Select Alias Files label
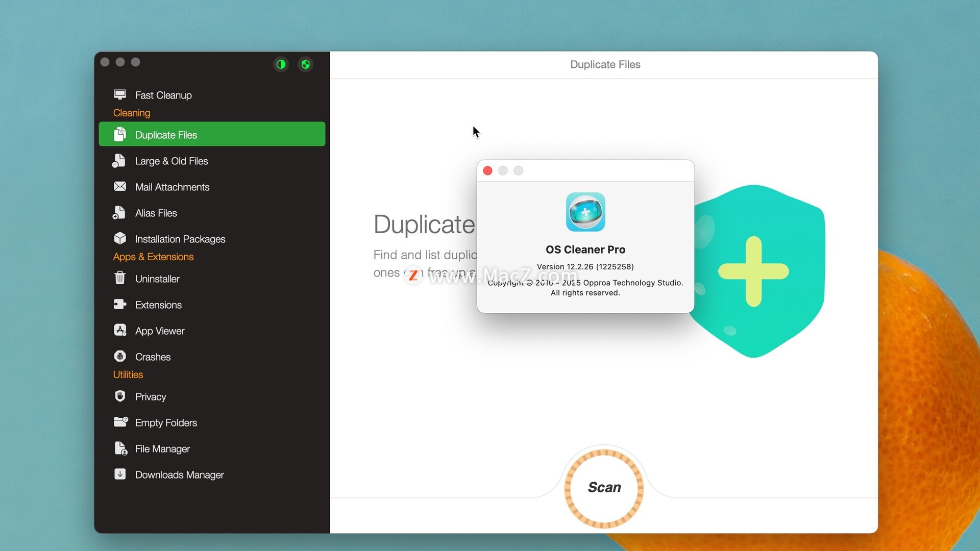 click(156, 213)
